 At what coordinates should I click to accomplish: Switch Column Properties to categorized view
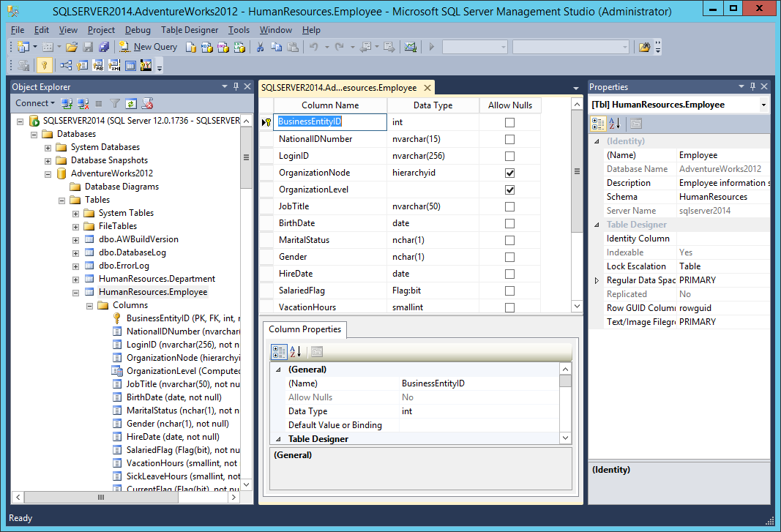[279, 351]
